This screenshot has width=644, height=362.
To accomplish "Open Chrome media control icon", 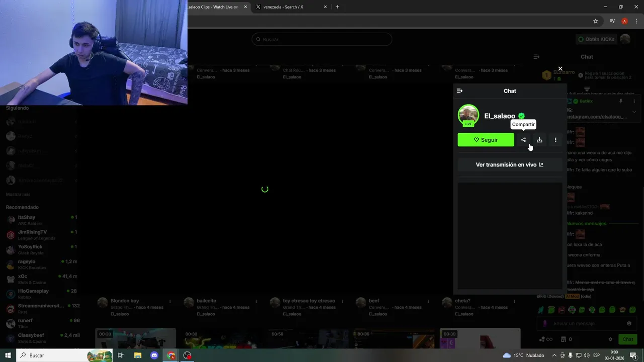I will pos(612,21).
